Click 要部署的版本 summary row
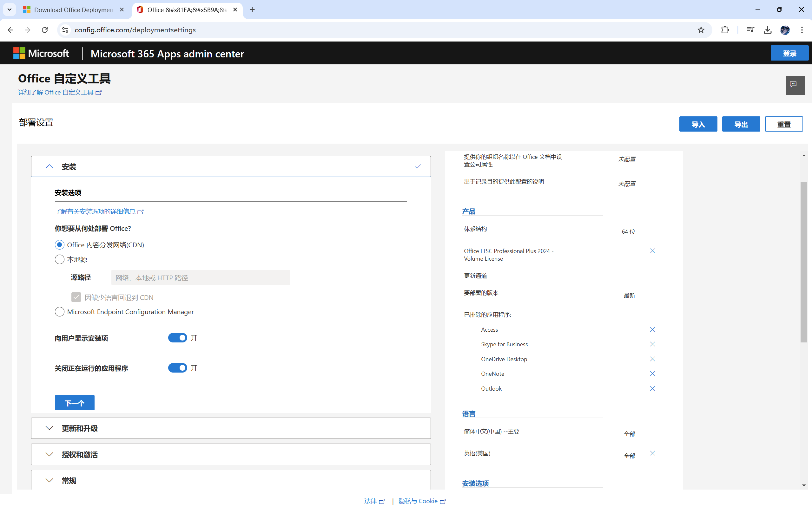Screen dimensions: 812x507 pyautogui.click(x=481, y=293)
